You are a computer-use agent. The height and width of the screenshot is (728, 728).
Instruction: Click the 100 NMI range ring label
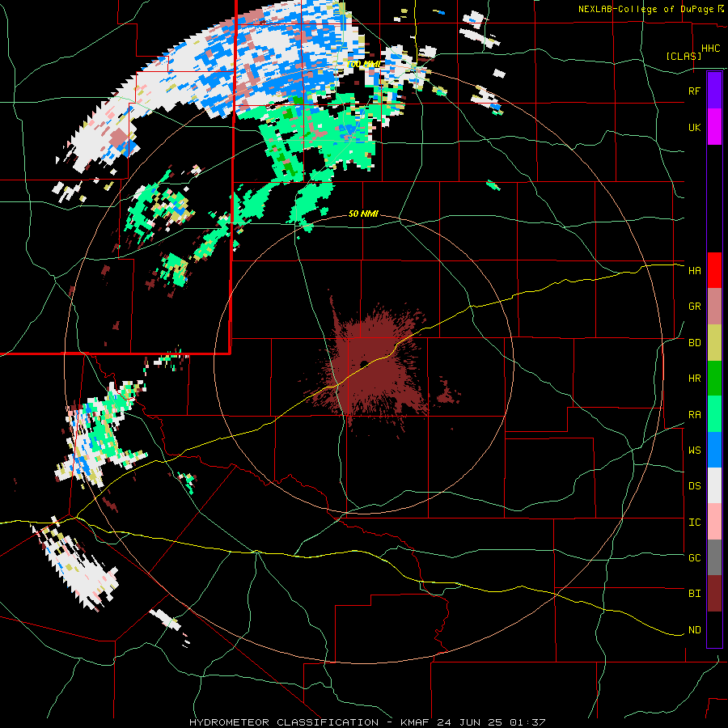(363, 64)
